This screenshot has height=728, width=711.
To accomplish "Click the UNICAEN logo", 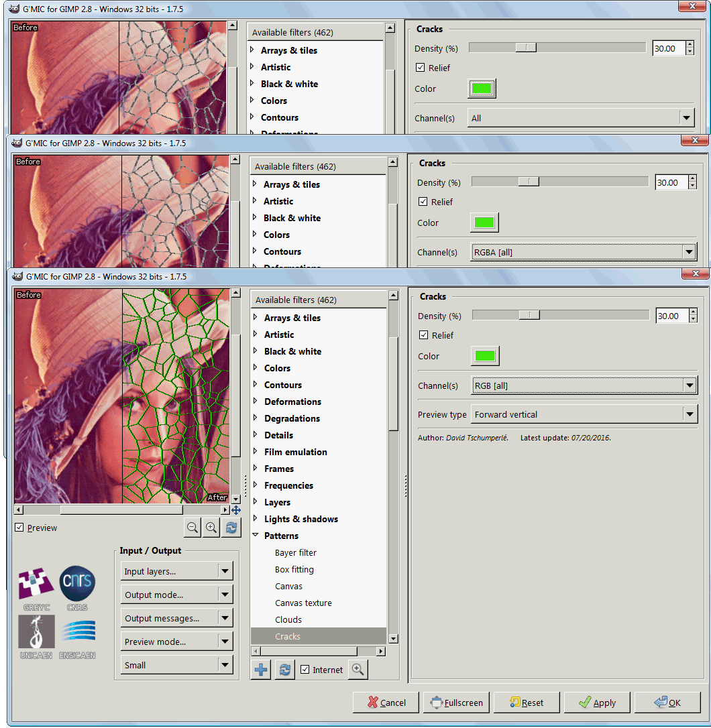I will pos(36,637).
